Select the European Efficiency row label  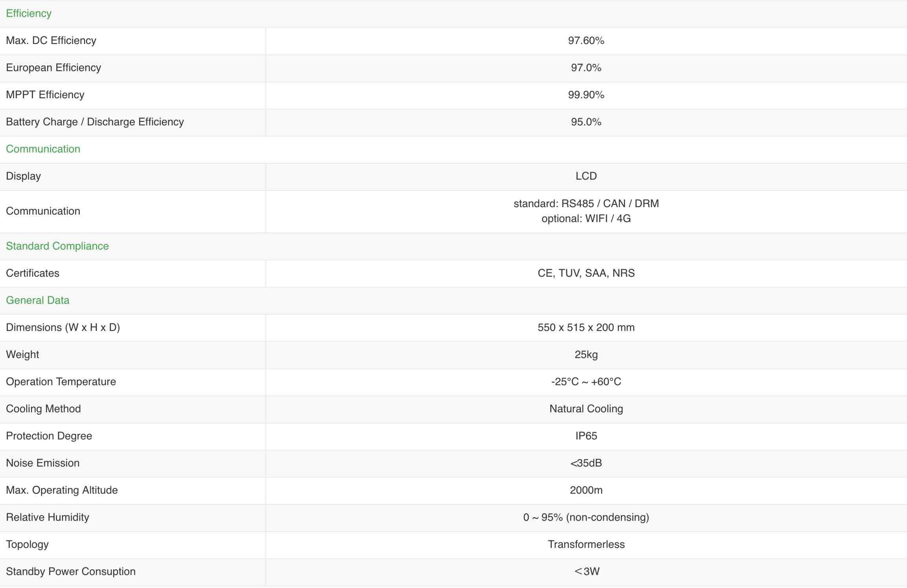coord(53,68)
